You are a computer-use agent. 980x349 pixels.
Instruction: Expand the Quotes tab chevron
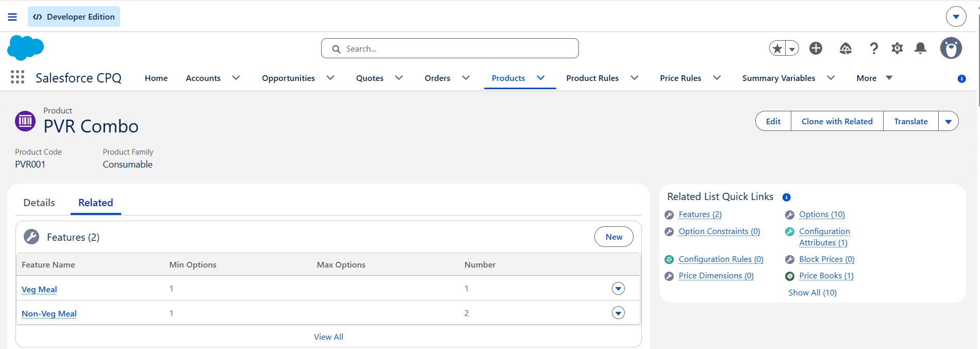399,78
